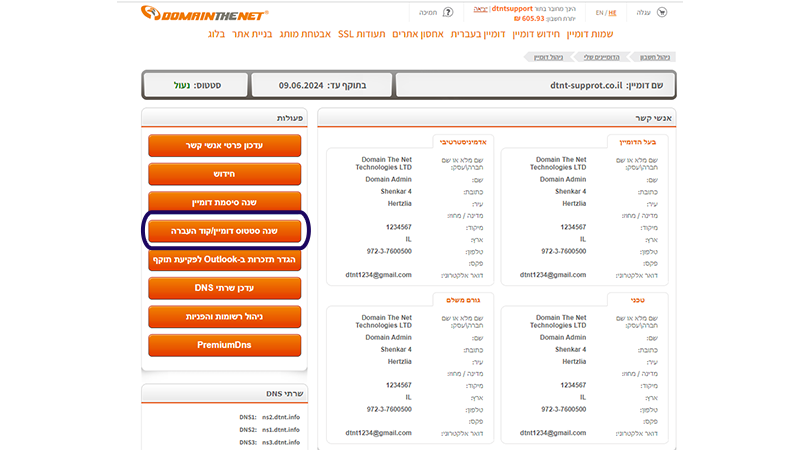Click the עגלה cart label
The image size is (800, 450).
coord(643,13)
